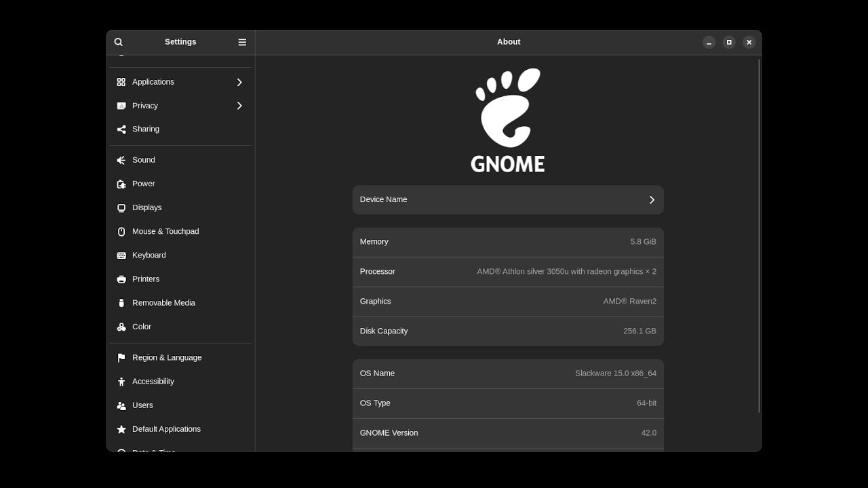Image resolution: width=868 pixels, height=488 pixels.
Task: Go to Region & Language settings
Action: (180, 358)
